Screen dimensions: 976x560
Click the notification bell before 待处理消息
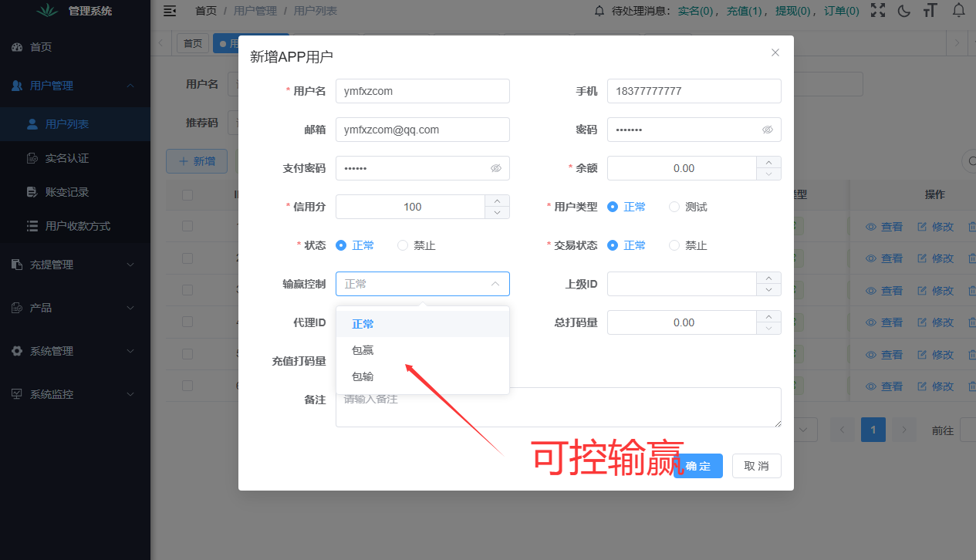tap(599, 11)
